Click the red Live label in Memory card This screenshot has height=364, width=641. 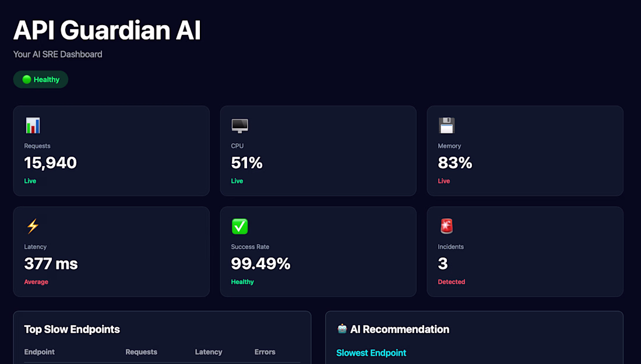pos(444,181)
